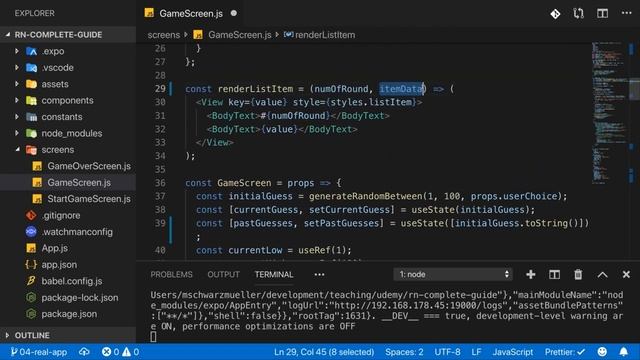This screenshot has height=360, width=640.
Task: Change encoding via UTF-8
Action: pos(447,352)
